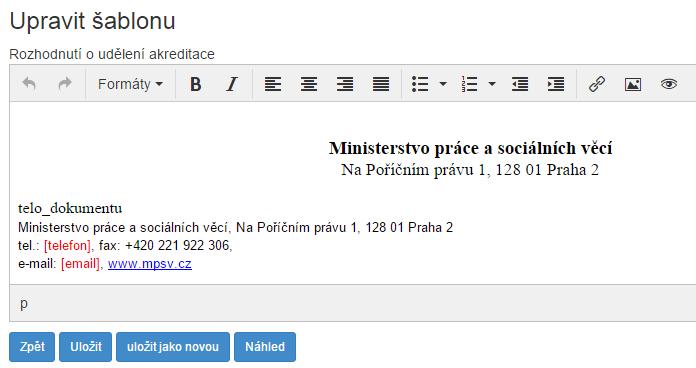Screen dimensions: 696x368
Task: Click the centered Na Poříčním právu address line
Action: click(x=470, y=170)
